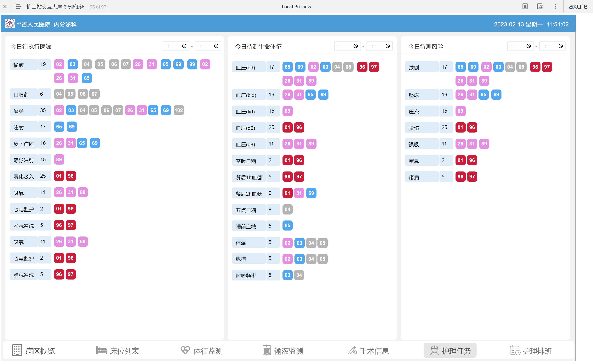Open the three-dot more options menu
The height and width of the screenshot is (364, 593).
click(556, 7)
